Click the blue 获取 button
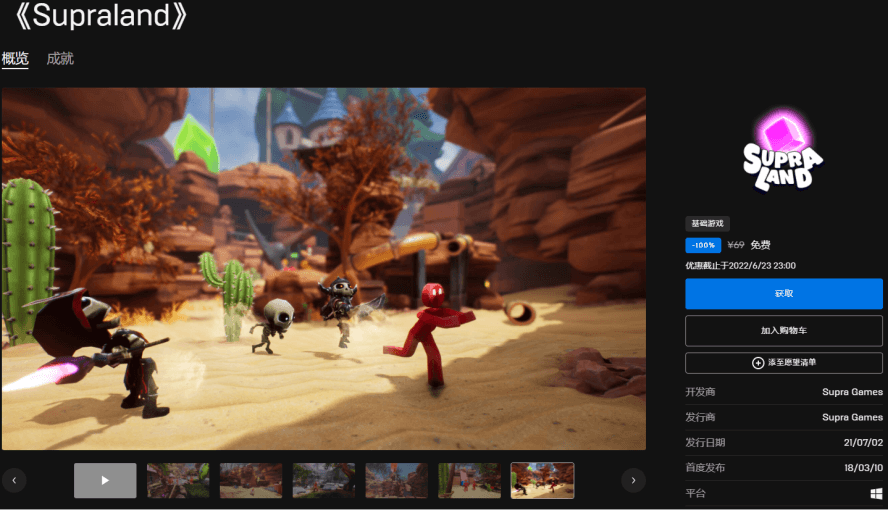The width and height of the screenshot is (888, 510). pos(783,294)
